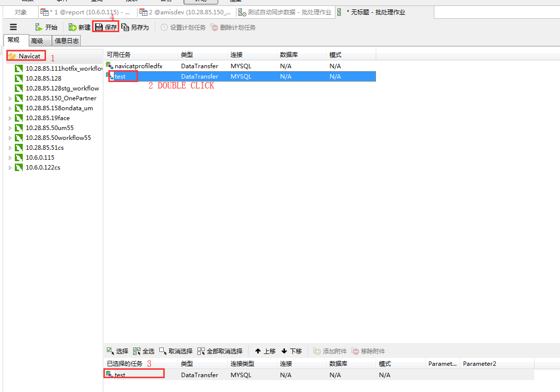
Task: Select connection 10.6.0.122cs
Action: pos(38,167)
